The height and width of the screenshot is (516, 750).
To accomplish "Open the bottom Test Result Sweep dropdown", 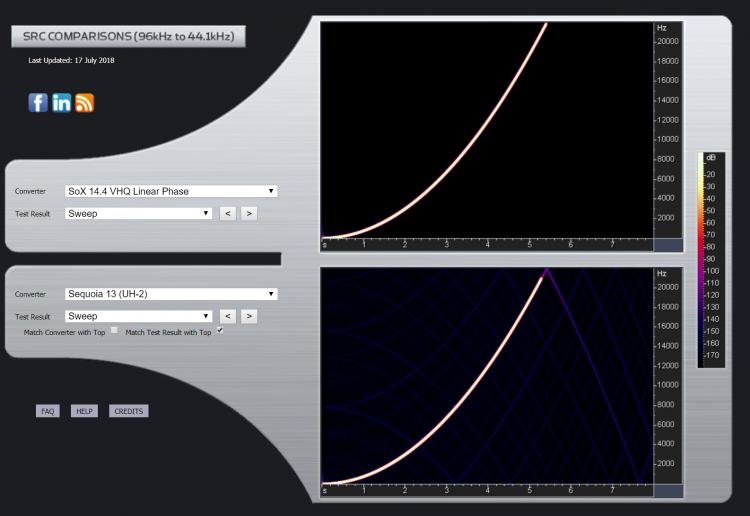I will [x=138, y=316].
